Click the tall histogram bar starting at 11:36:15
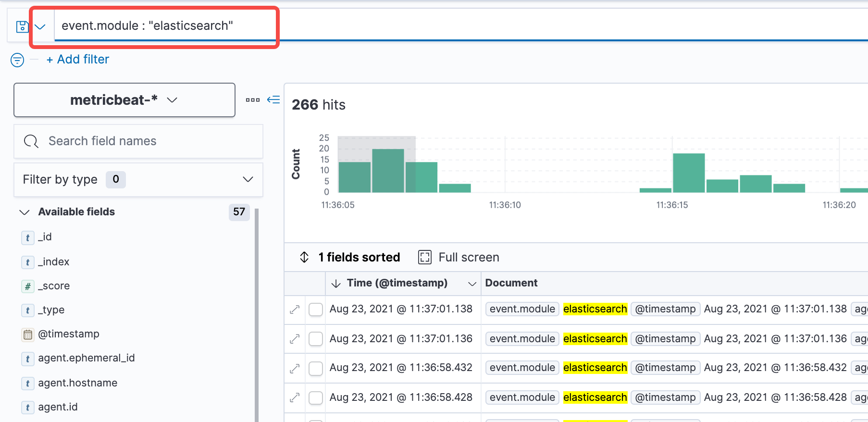The image size is (868, 422). click(689, 173)
